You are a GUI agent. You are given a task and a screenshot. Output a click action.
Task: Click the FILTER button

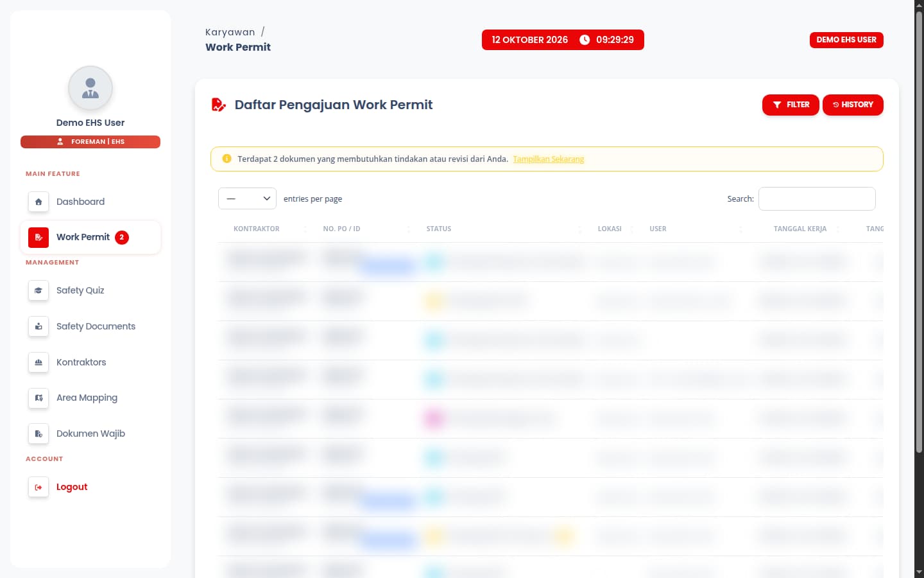(791, 105)
